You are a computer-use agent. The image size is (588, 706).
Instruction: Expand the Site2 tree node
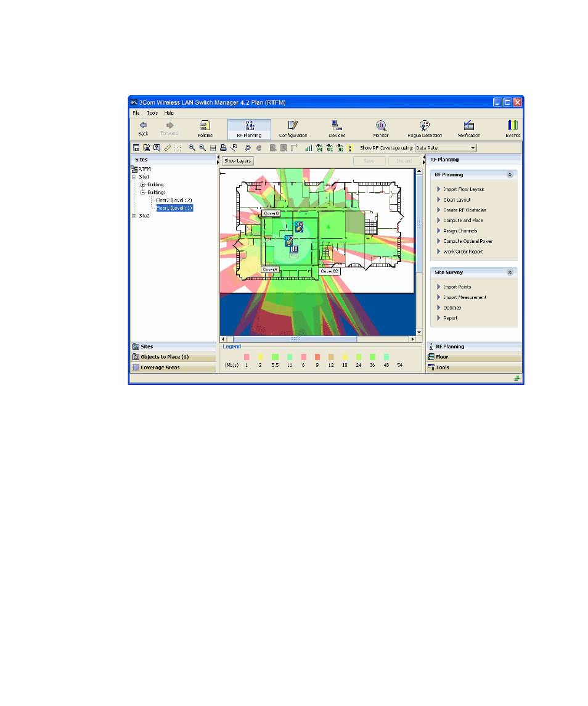tap(134, 216)
